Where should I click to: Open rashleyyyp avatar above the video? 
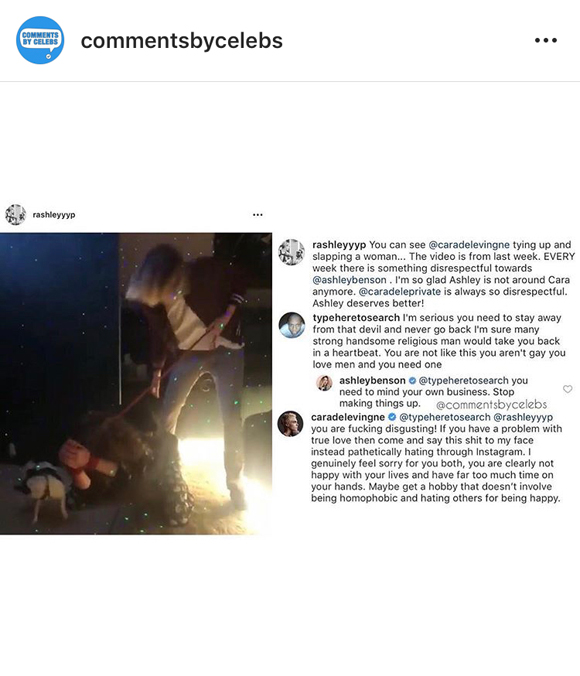16,215
